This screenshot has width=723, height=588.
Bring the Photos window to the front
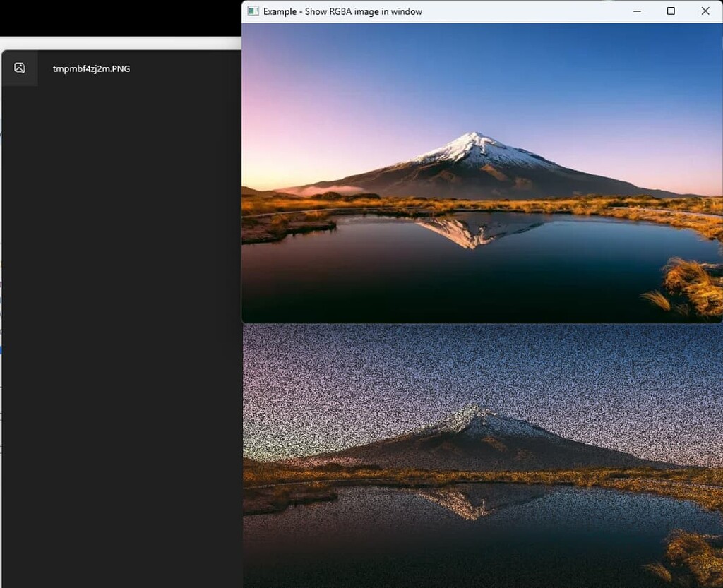(x=120, y=282)
